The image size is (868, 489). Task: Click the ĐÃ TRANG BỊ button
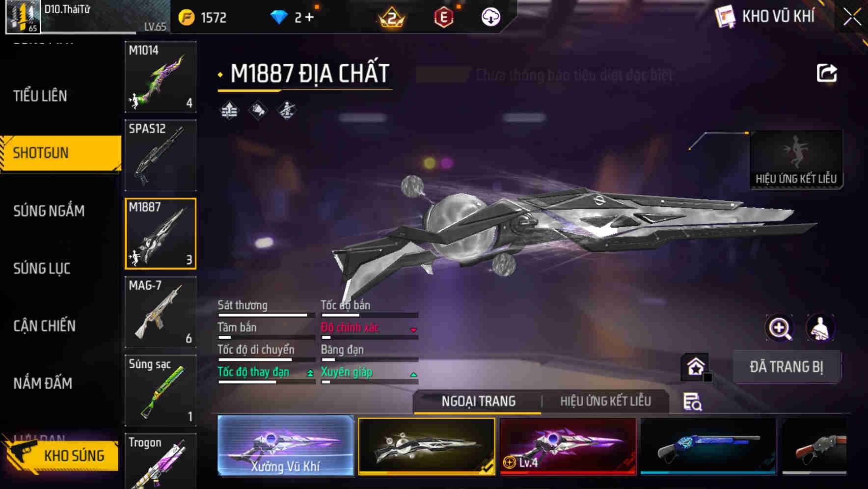coord(787,367)
